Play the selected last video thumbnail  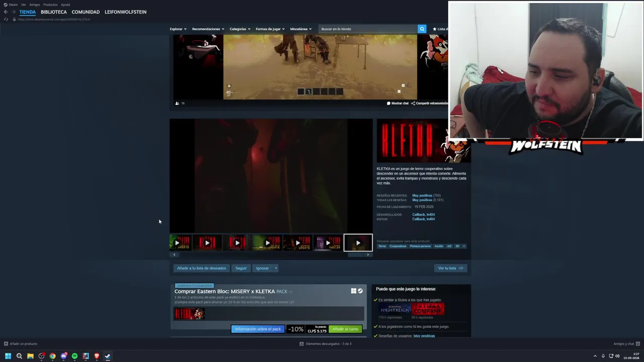pos(358,243)
